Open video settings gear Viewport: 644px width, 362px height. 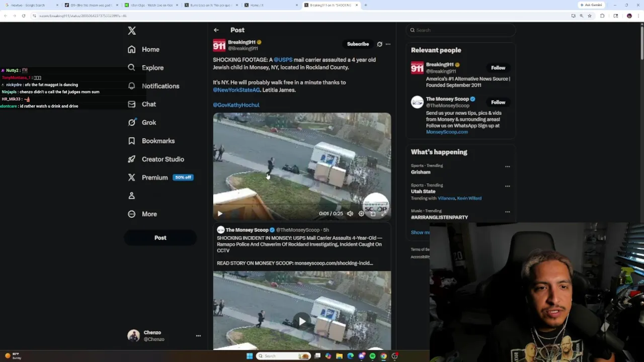click(x=361, y=214)
